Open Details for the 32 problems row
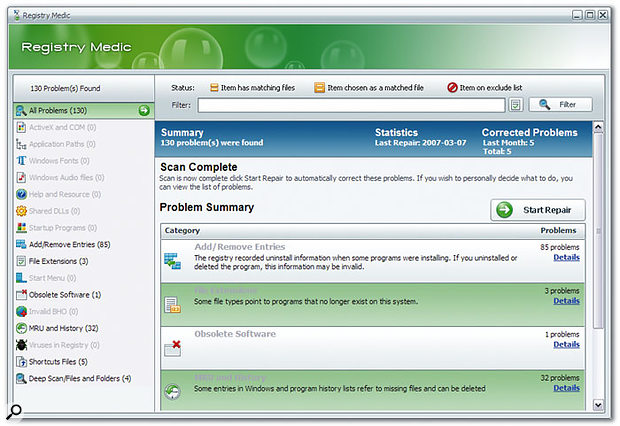Image resolution: width=620 pixels, height=426 pixels. click(566, 388)
